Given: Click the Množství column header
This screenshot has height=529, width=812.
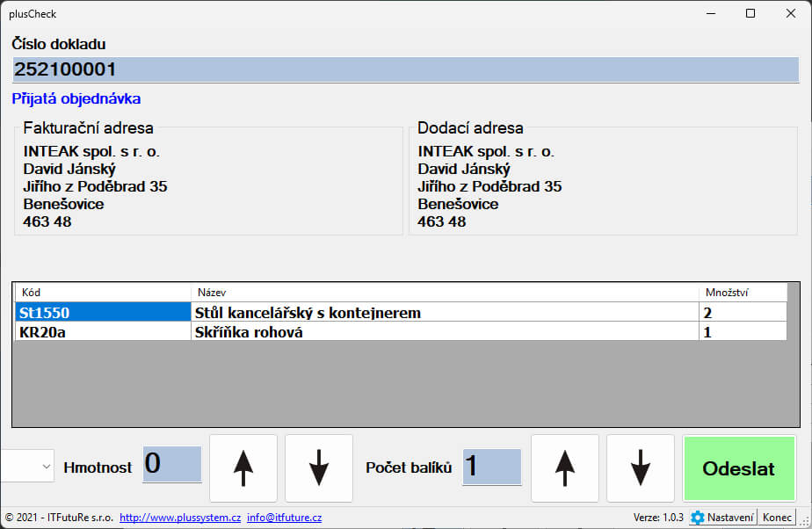Looking at the screenshot, I should [743, 293].
